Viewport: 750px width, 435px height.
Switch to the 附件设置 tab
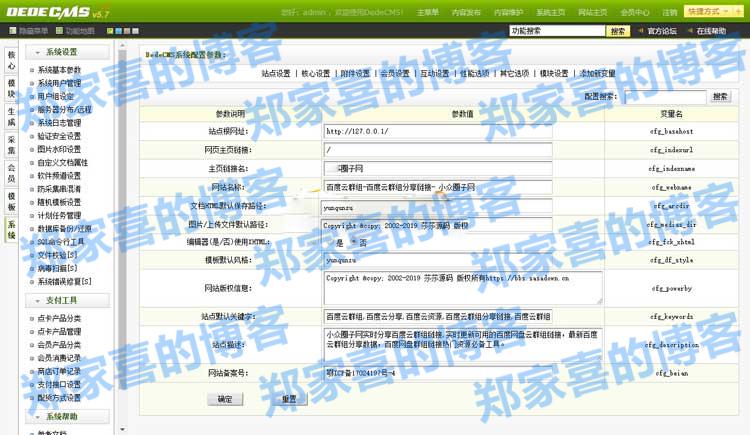click(x=355, y=73)
